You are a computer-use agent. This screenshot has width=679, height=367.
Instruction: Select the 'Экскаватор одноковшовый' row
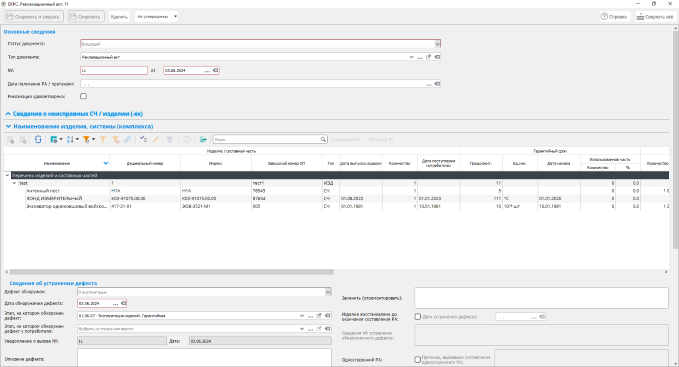[336, 206]
